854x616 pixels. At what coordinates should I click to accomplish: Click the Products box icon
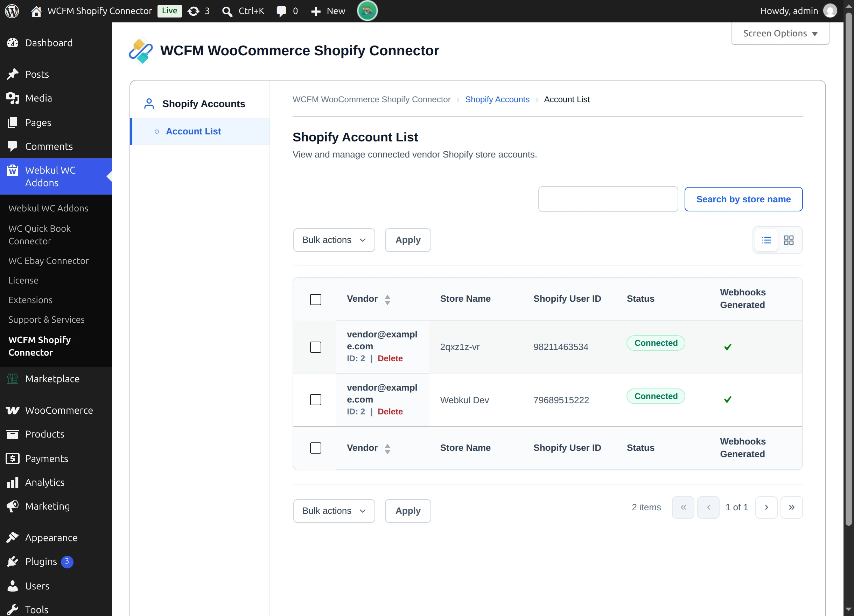tap(13, 434)
